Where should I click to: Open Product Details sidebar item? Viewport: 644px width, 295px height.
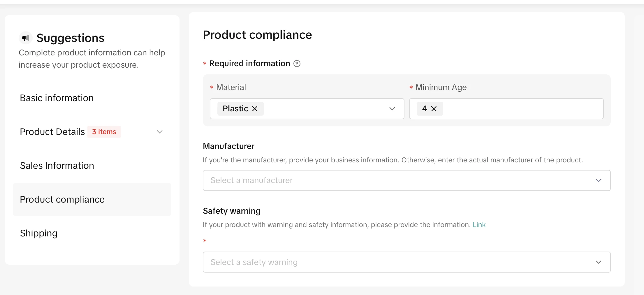(52, 132)
